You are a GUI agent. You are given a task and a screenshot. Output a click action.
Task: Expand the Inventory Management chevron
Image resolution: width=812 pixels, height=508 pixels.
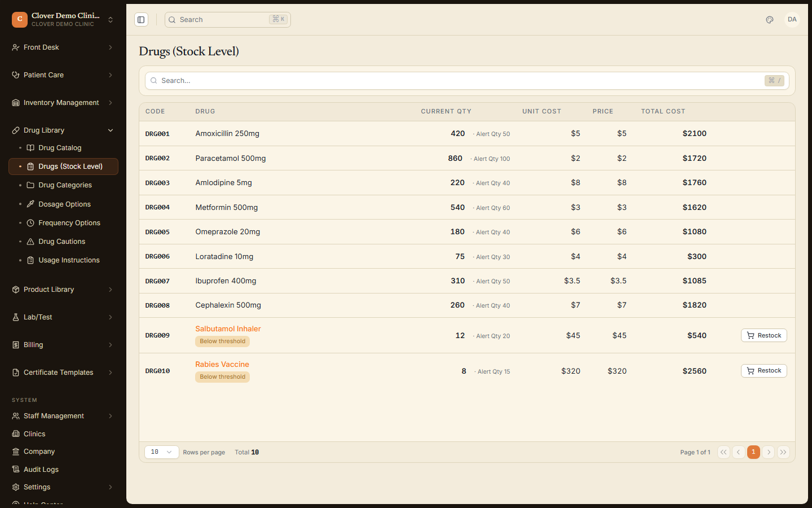(111, 103)
